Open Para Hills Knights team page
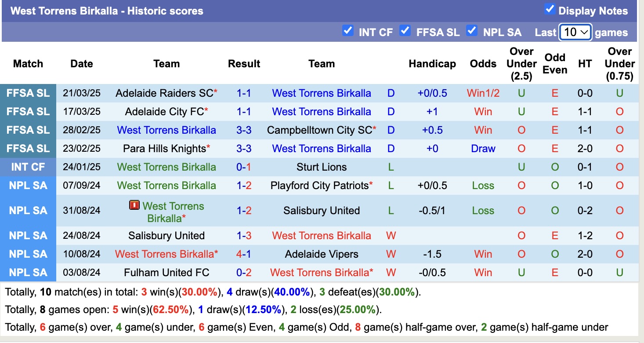This screenshot has width=644, height=343. (x=164, y=149)
